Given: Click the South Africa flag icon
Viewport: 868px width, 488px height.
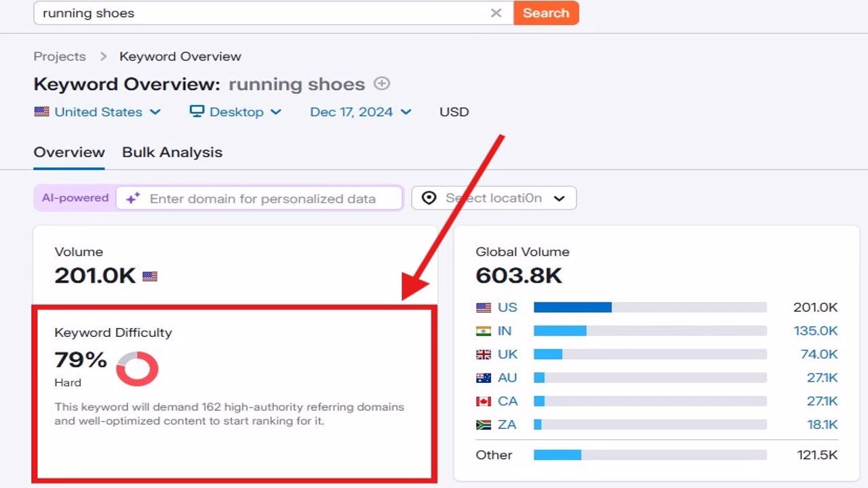Looking at the screenshot, I should (483, 424).
